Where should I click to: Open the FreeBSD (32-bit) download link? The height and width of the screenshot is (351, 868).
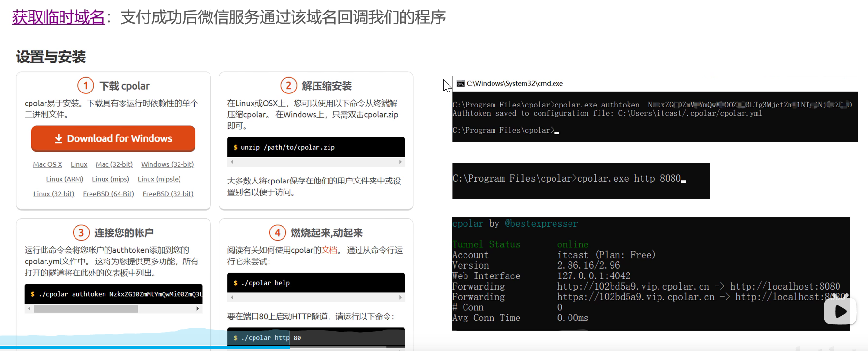(x=168, y=194)
